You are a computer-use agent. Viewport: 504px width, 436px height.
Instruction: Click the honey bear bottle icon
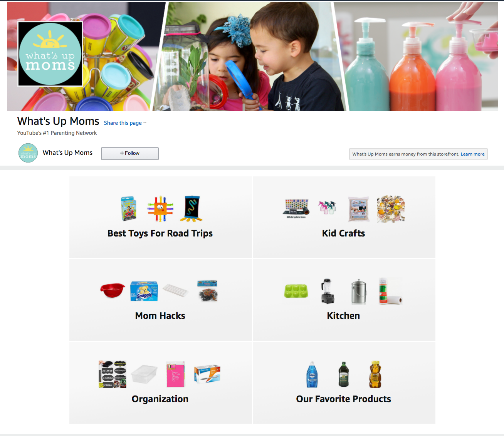click(375, 374)
